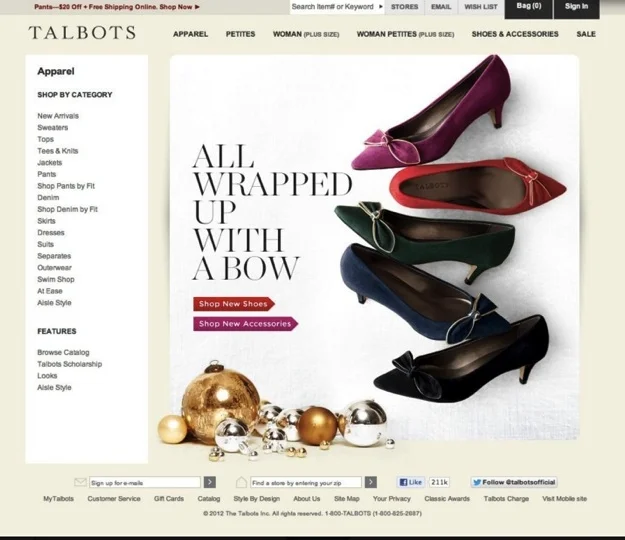Image resolution: width=625 pixels, height=540 pixels.
Task: Open Visit Mobile site link
Action: pos(564,499)
